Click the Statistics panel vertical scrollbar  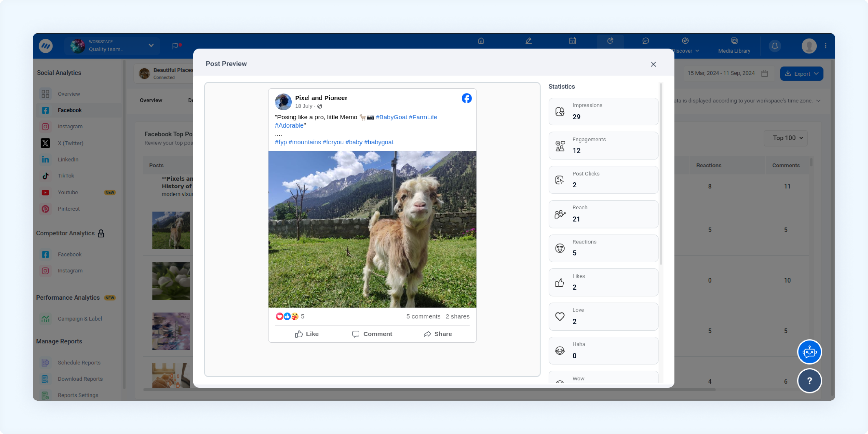(x=661, y=174)
